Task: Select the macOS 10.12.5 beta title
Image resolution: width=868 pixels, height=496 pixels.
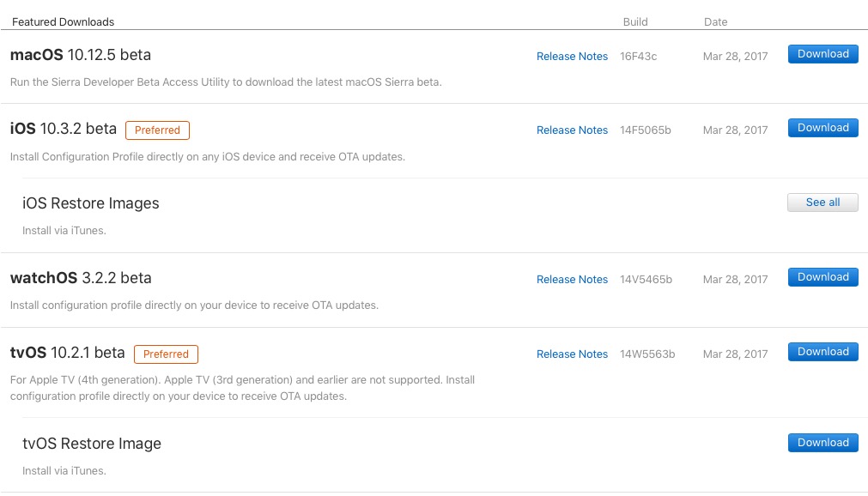Action: (81, 55)
